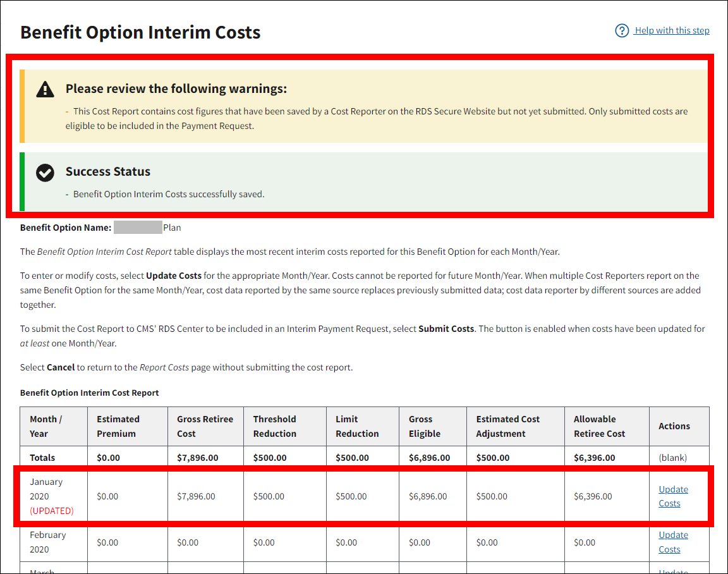
Task: Click the green success checkmark icon
Action: pyautogui.click(x=45, y=173)
